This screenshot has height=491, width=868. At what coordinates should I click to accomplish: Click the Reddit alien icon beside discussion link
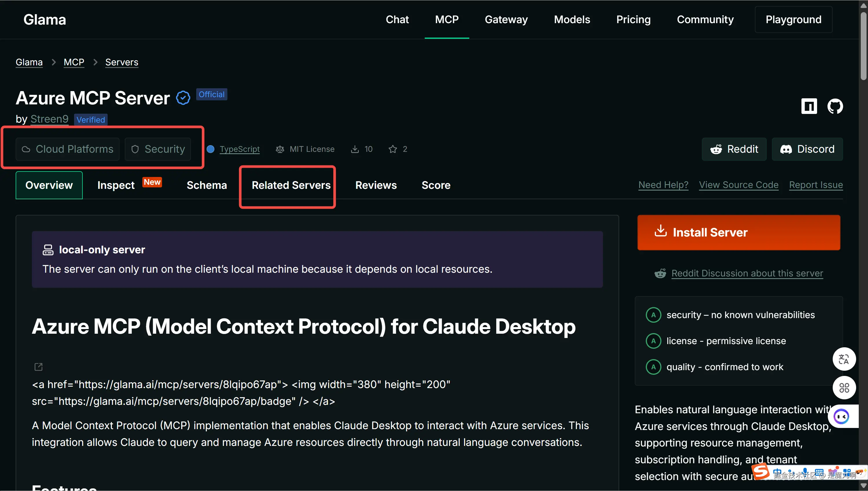coord(660,273)
